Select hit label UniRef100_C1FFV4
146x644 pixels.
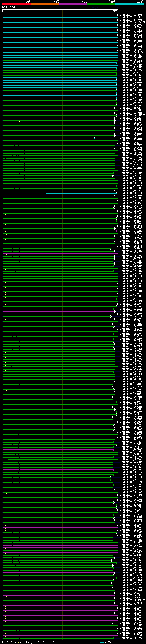tap(131, 344)
